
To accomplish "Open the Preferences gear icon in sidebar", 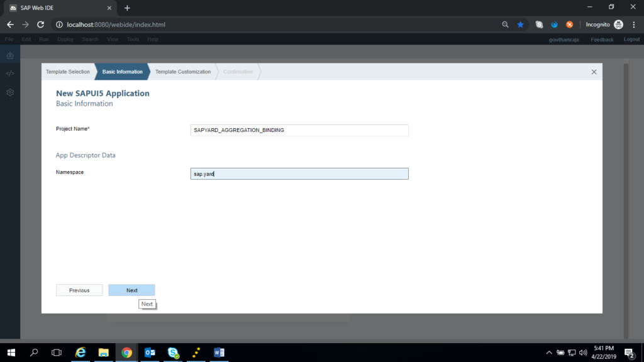I will tap(10, 92).
